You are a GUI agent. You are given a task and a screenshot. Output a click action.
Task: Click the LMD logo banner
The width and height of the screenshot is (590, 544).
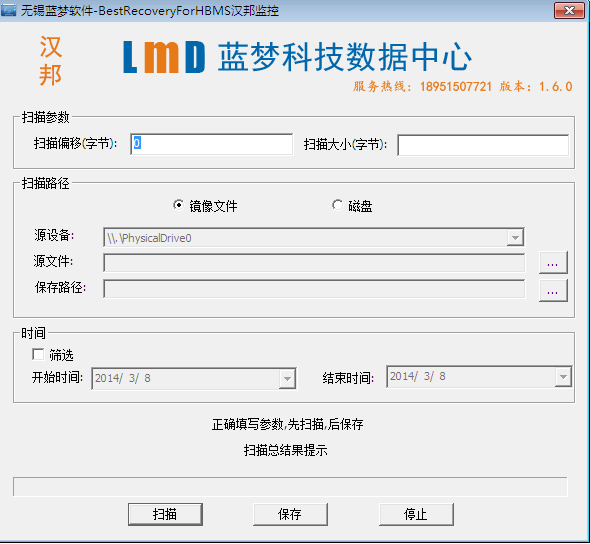[297, 57]
